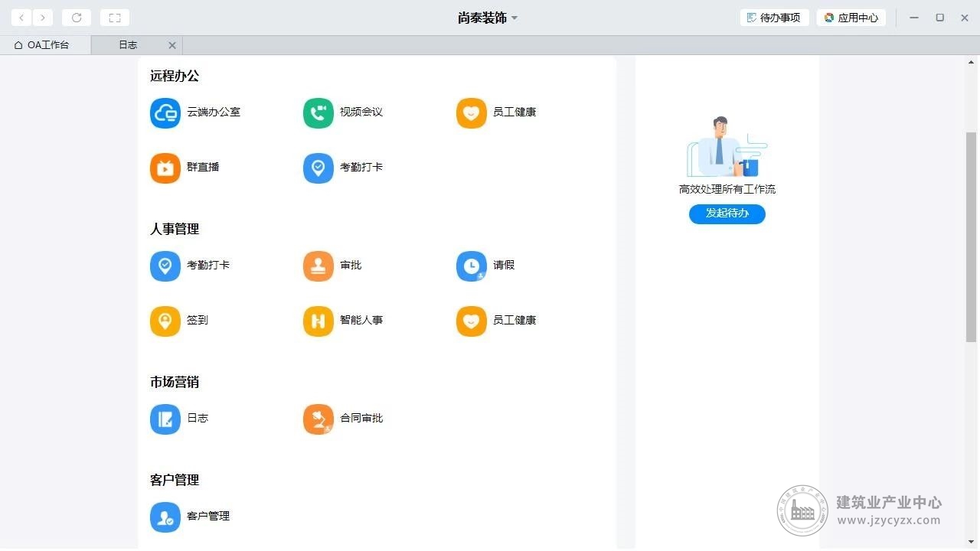This screenshot has width=980, height=551.
Task: Open 待办事项 in the title bar
Action: point(774,18)
